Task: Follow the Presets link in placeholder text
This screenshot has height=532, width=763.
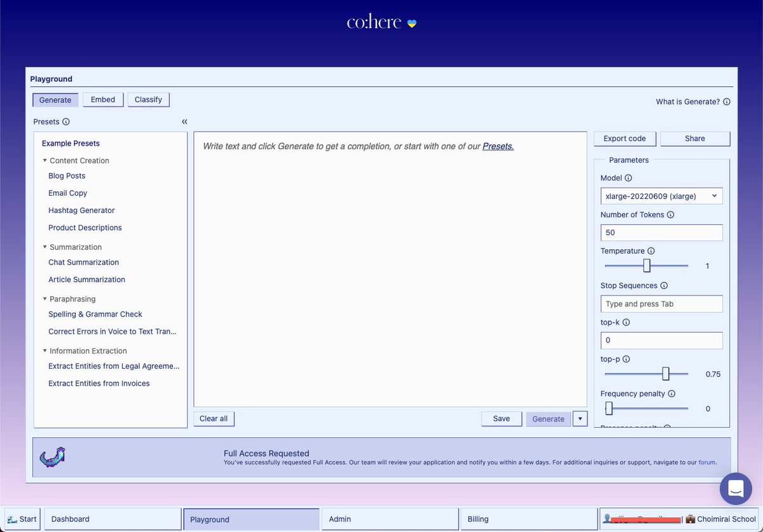Action: click(498, 146)
